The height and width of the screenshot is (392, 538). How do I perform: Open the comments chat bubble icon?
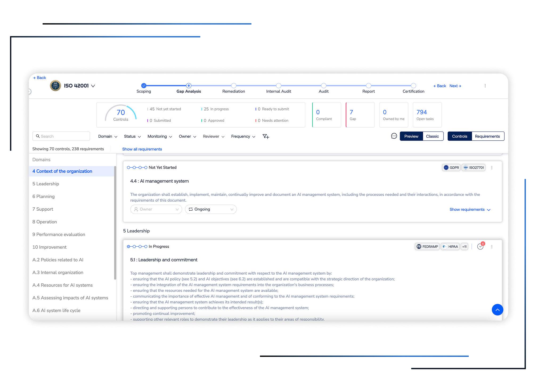394,136
